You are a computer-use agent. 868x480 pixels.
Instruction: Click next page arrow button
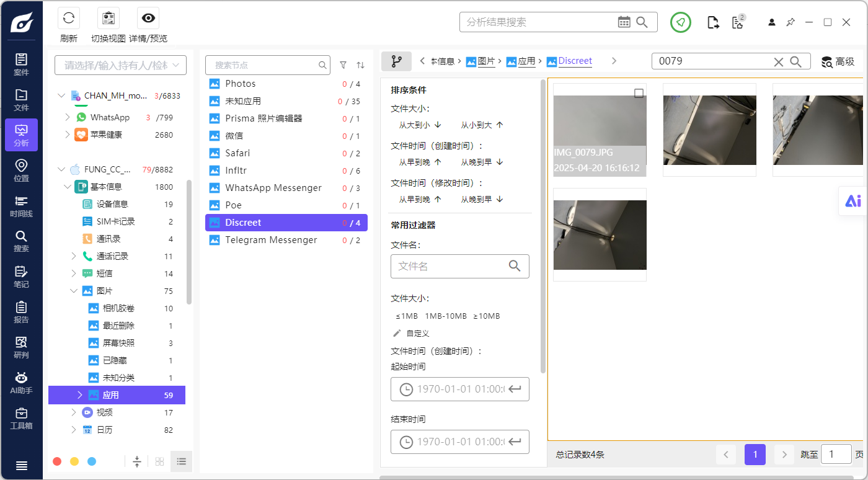784,455
